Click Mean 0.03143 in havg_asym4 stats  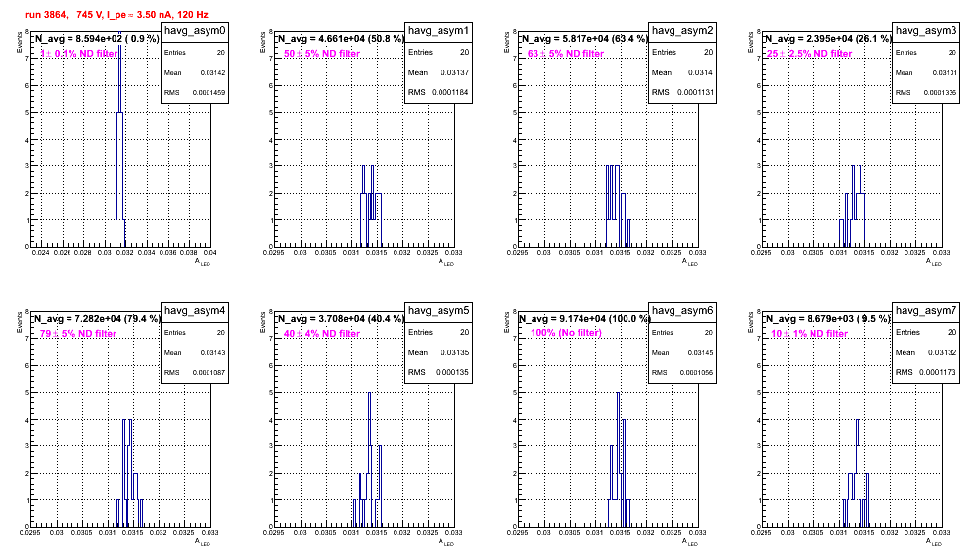(x=195, y=352)
